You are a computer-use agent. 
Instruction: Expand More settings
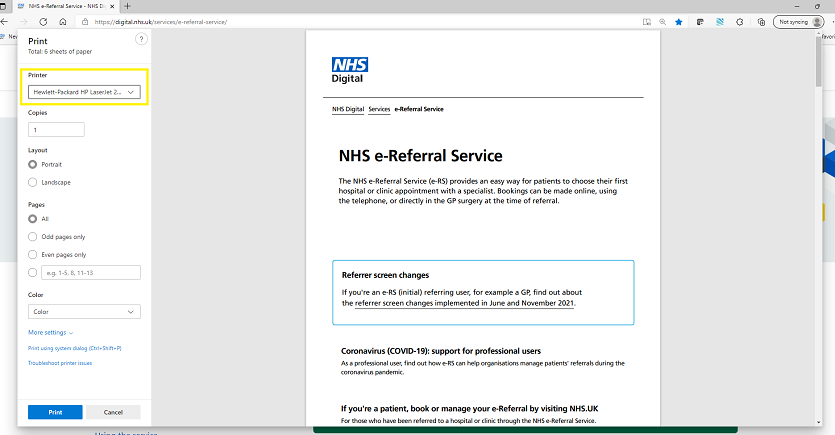click(x=51, y=333)
